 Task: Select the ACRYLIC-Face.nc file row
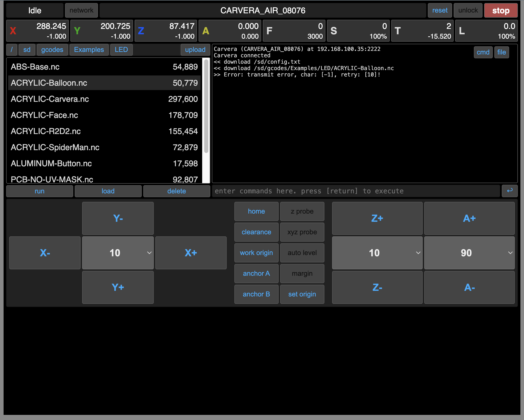104,115
